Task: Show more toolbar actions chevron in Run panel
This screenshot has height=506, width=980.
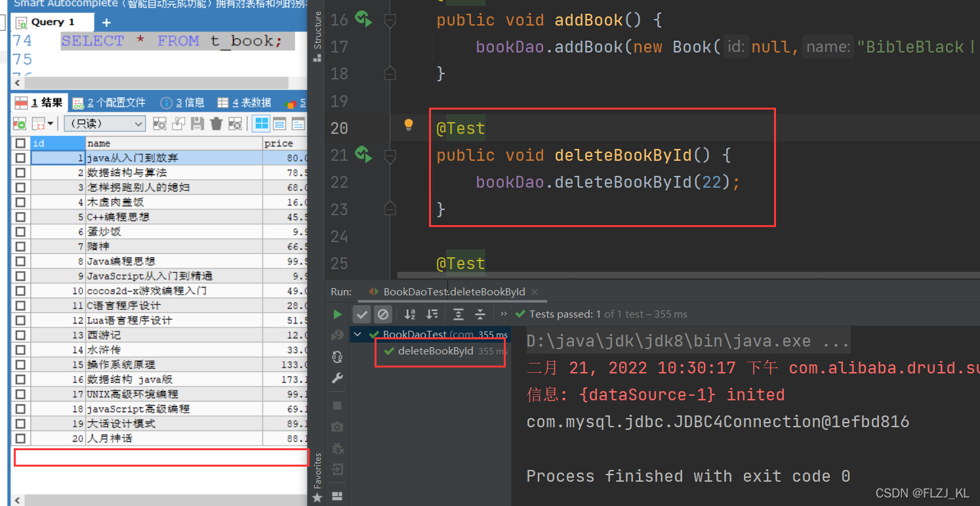Action: [504, 314]
